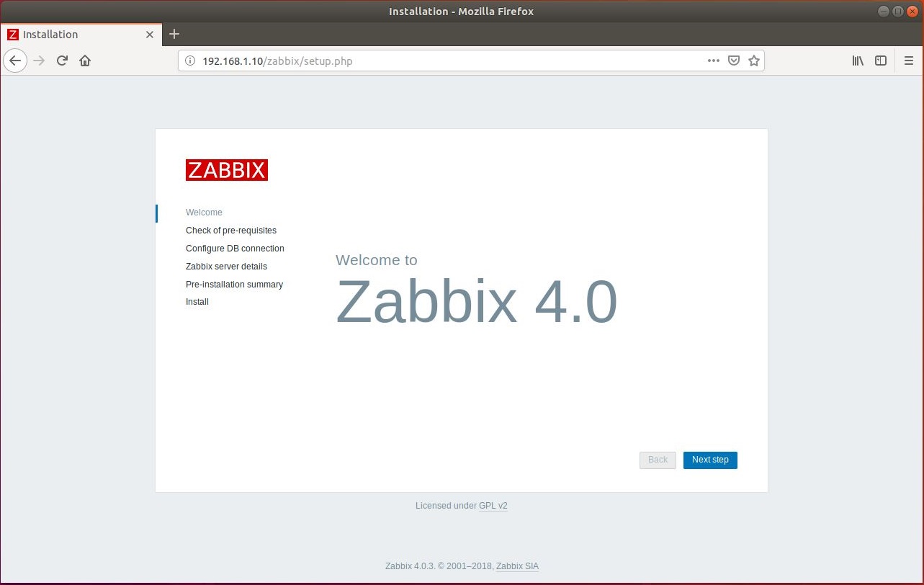Image resolution: width=924 pixels, height=585 pixels.
Task: Open the Firefox hamburger menu
Action: 908,61
